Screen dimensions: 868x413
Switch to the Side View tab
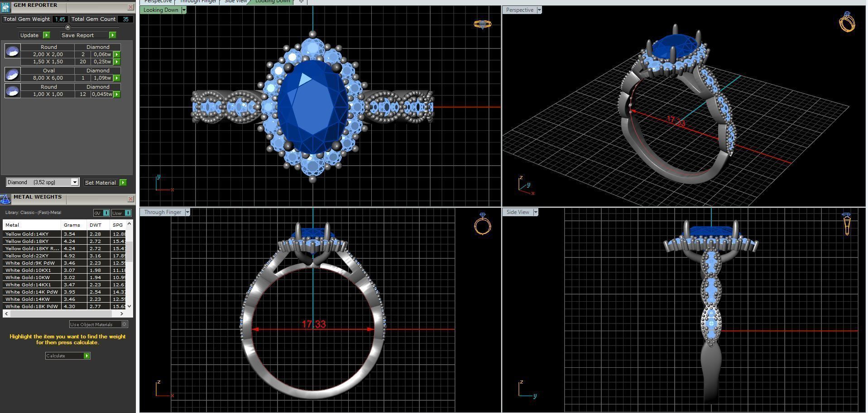click(x=236, y=1)
